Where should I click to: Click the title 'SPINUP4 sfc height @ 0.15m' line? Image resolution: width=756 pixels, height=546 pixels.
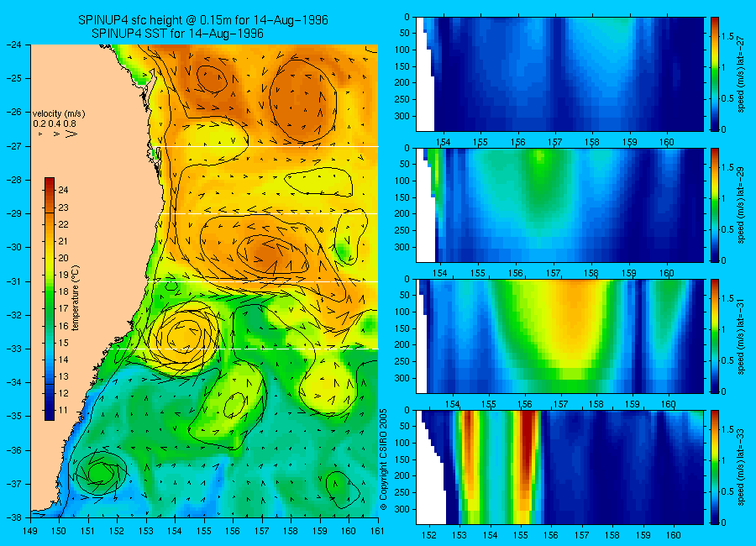[203, 20]
